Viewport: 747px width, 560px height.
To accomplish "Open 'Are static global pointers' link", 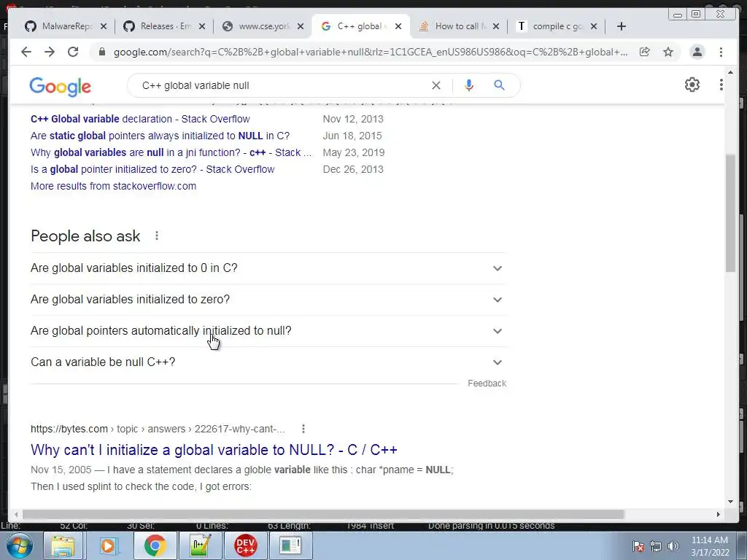I will (x=160, y=136).
